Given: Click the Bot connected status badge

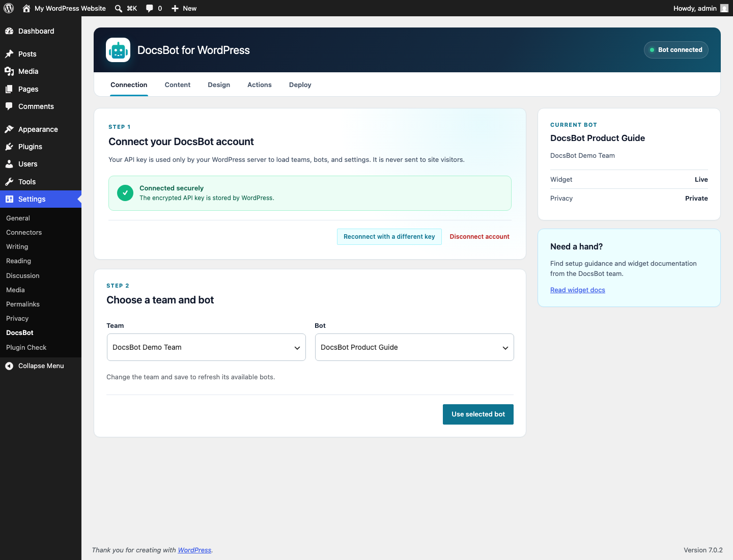Looking at the screenshot, I should (676, 50).
